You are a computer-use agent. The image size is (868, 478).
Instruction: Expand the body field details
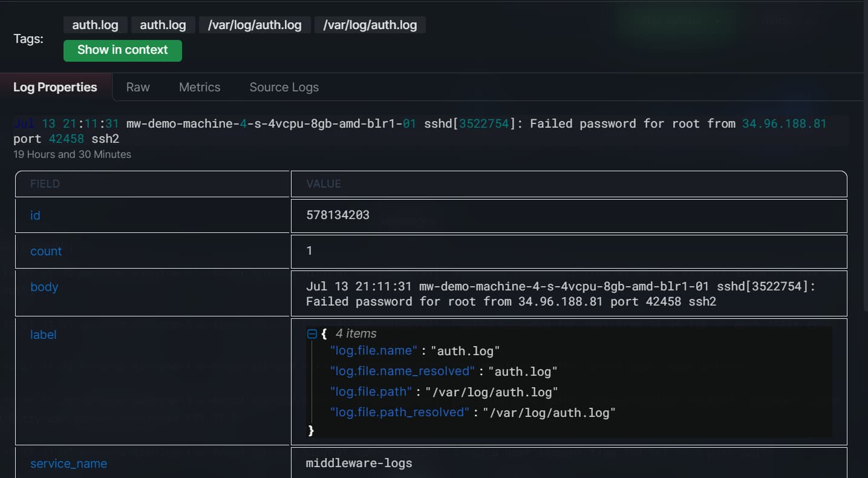click(x=44, y=287)
